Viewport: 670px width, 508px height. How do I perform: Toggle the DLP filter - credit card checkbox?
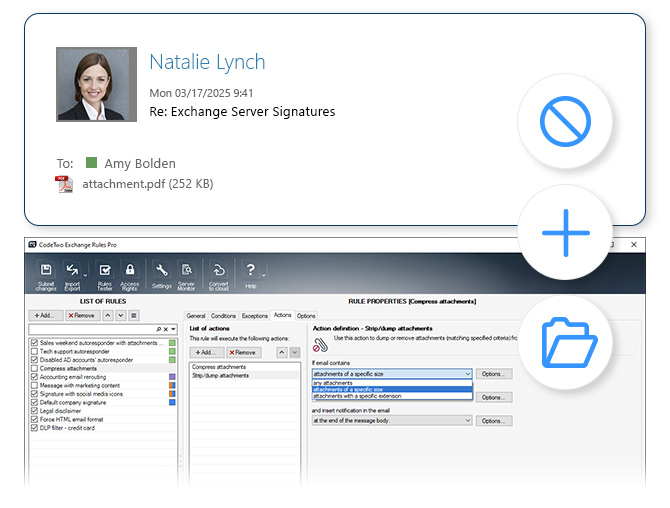pyautogui.click(x=35, y=428)
